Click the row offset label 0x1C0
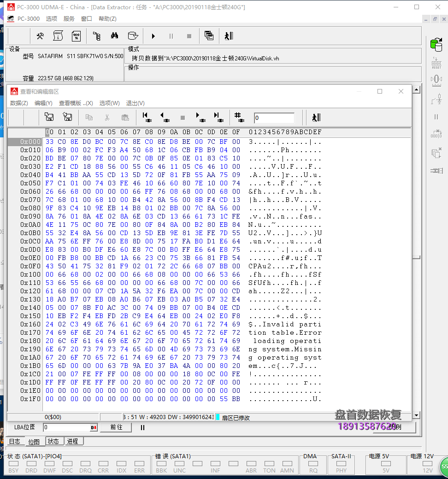This screenshot has width=448, height=479. coord(30,374)
